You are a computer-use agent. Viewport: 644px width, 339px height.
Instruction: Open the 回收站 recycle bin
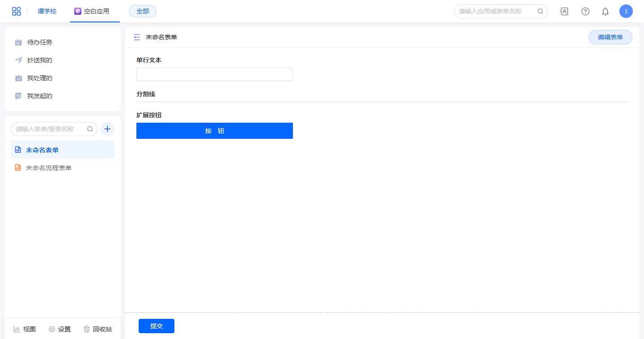[97, 329]
